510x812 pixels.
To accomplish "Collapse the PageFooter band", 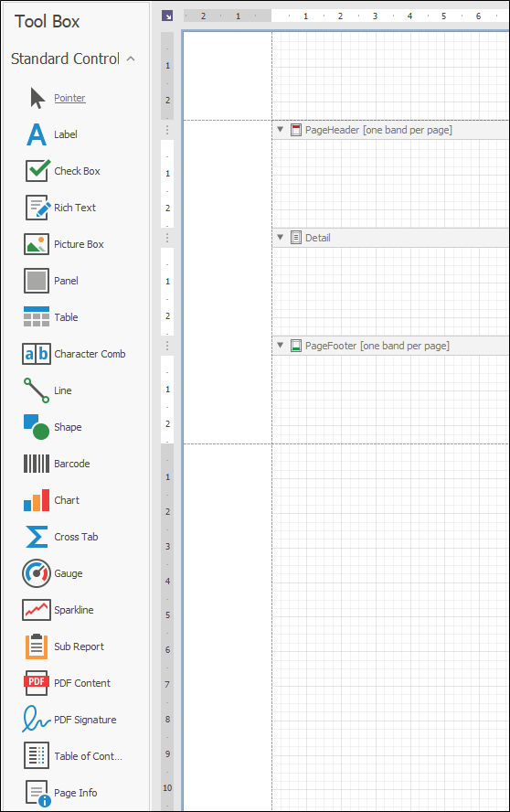I will click(280, 345).
